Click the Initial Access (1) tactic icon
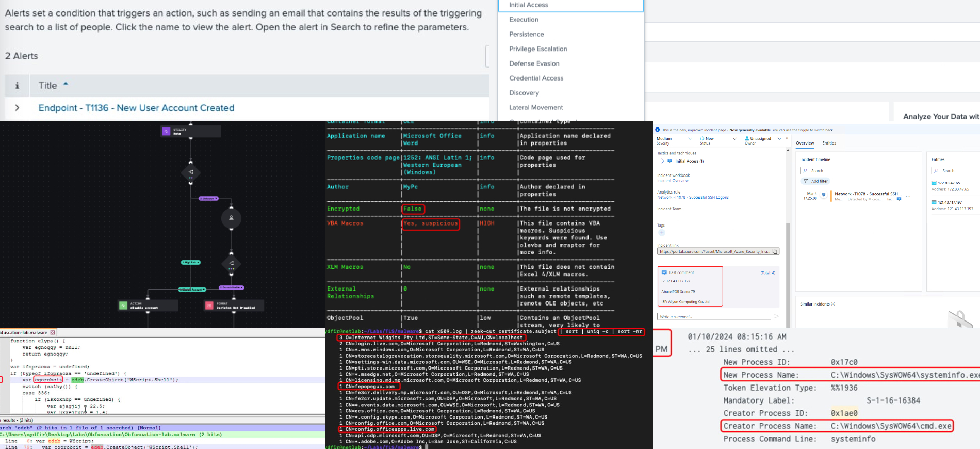980x449 pixels. coord(670,161)
